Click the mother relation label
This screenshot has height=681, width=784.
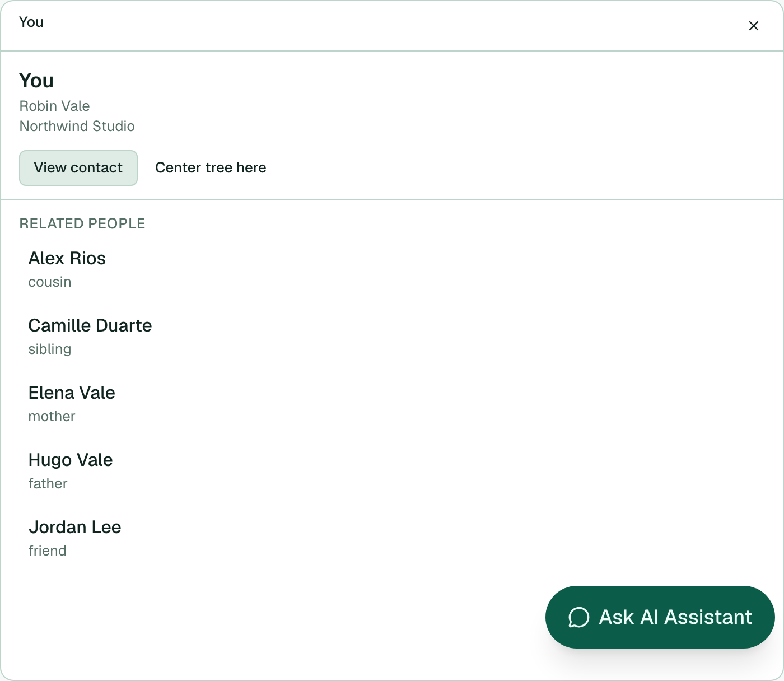tap(52, 416)
